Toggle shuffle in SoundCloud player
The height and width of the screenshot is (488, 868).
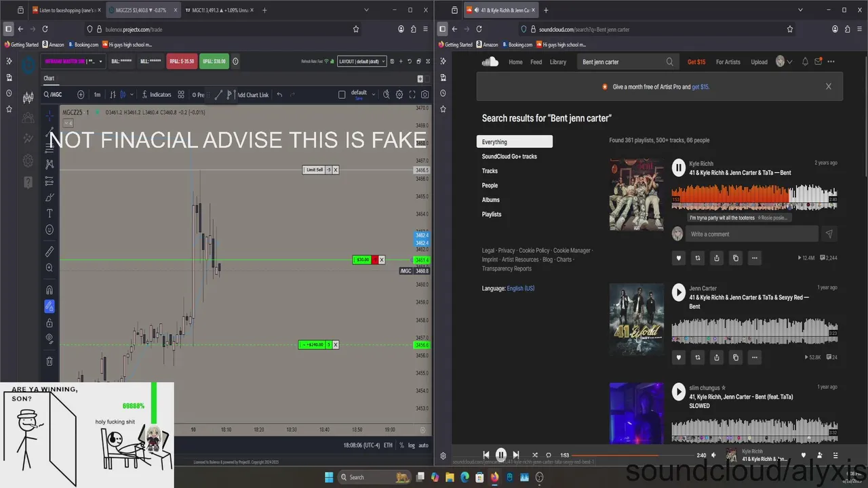[535, 455]
